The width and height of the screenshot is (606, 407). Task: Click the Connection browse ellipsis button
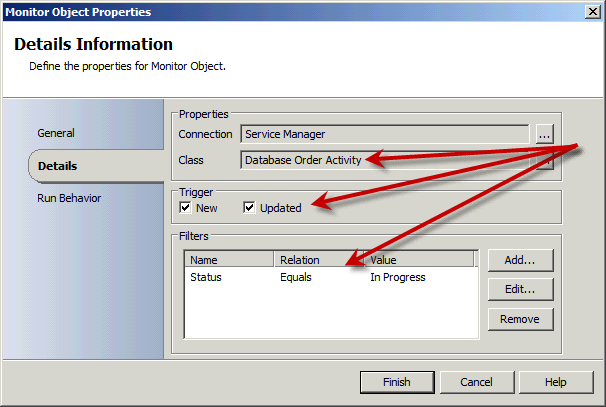pyautogui.click(x=543, y=133)
